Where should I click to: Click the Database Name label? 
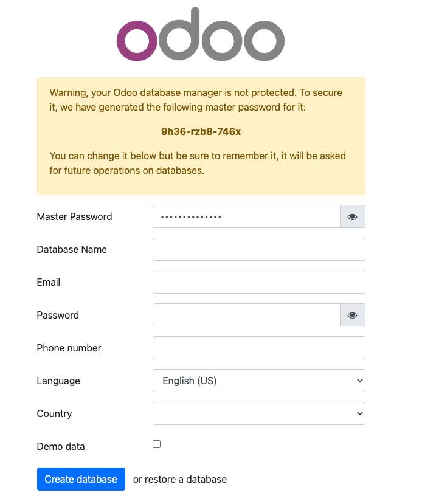[71, 249]
